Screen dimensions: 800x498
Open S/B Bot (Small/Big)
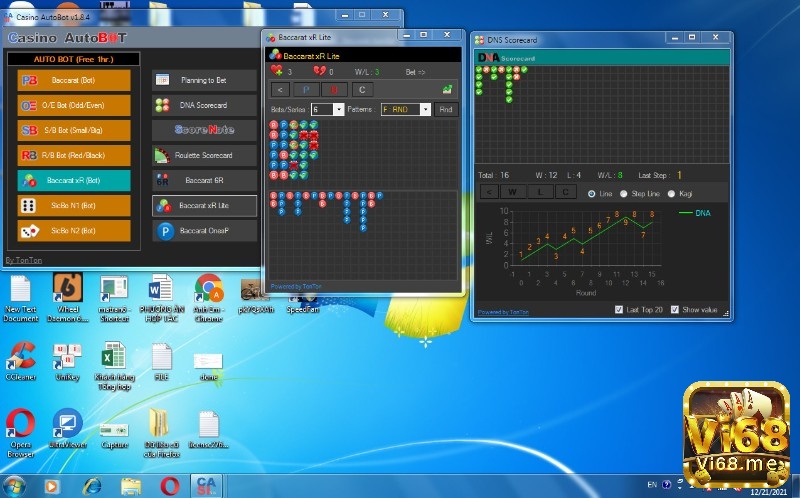74,130
